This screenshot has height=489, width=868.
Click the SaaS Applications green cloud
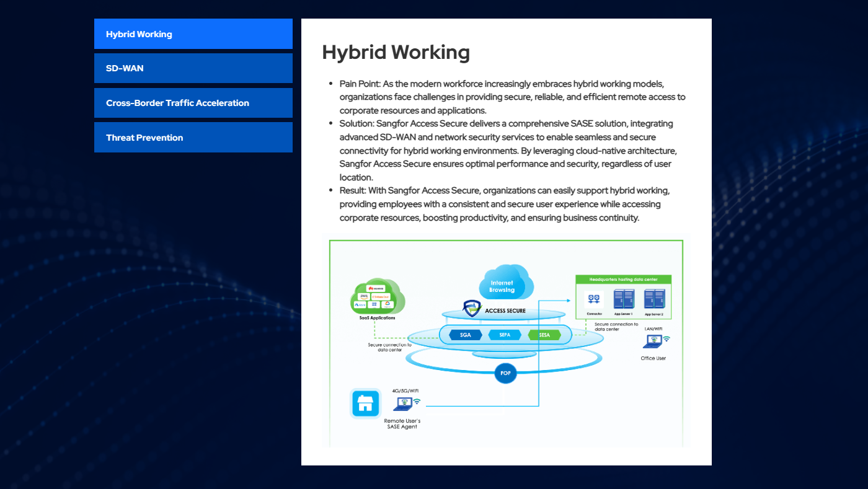tap(378, 296)
